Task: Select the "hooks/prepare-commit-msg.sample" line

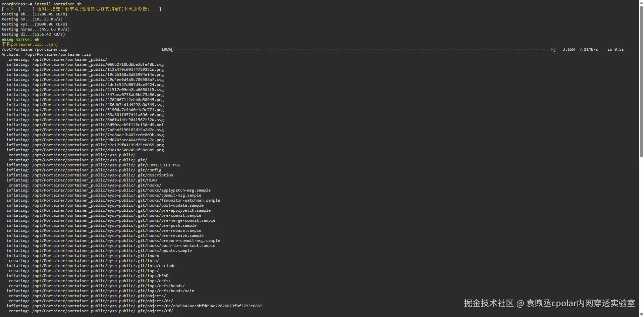Action: [113, 241]
